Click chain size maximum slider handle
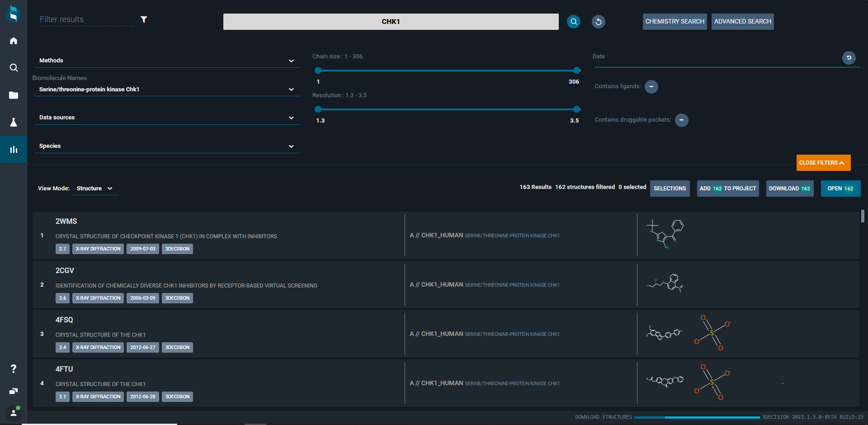This screenshot has width=868, height=425. [576, 70]
